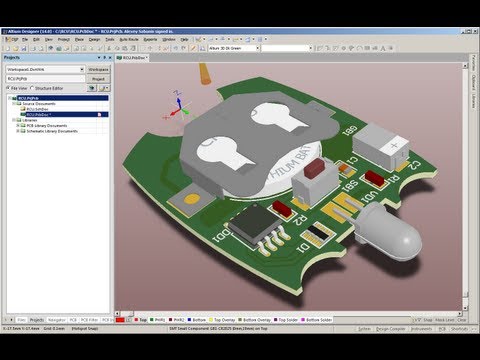Select the Place Fill tool icon
480x360 pixels.
(x=367, y=48)
